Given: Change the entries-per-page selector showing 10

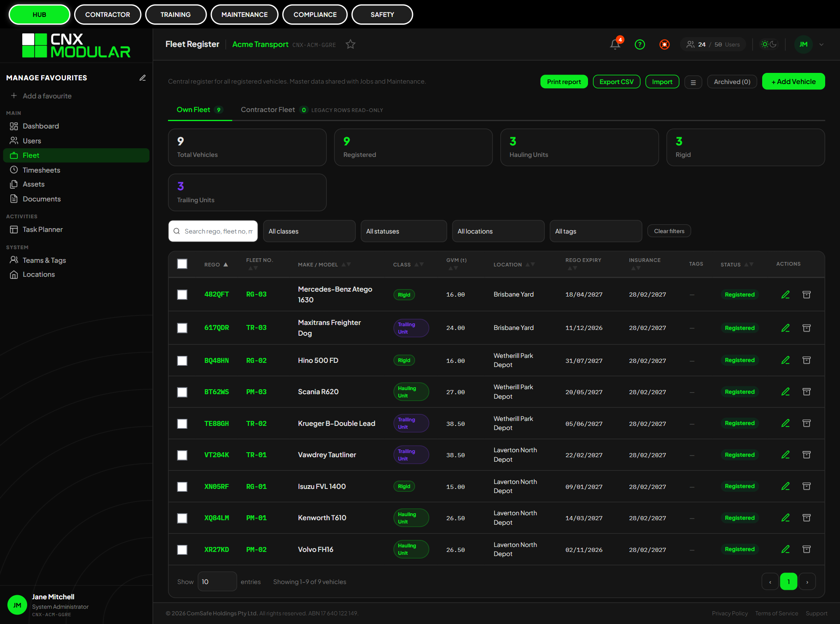Looking at the screenshot, I should point(217,582).
